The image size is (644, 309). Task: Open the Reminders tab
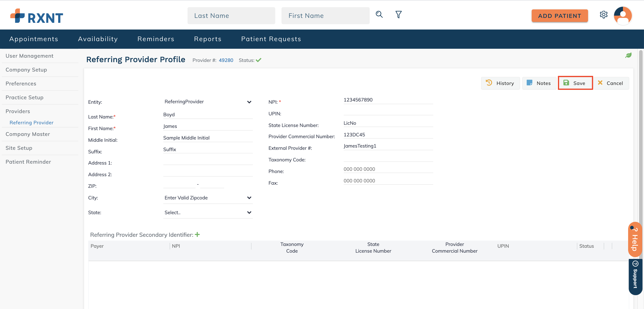156,39
